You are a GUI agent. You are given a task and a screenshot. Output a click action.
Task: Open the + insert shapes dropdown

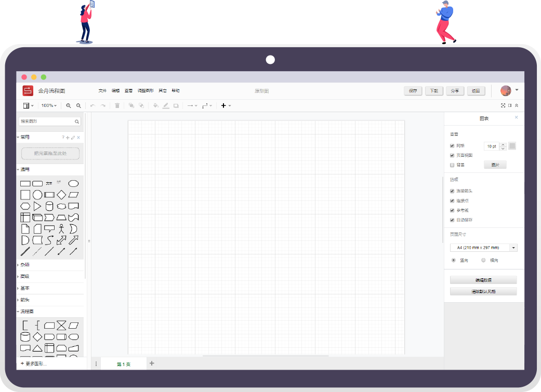pos(223,105)
